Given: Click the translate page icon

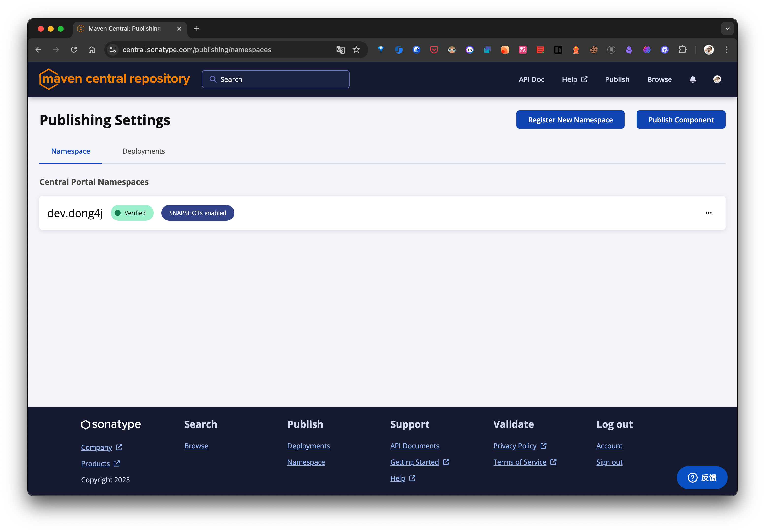Looking at the screenshot, I should point(340,50).
